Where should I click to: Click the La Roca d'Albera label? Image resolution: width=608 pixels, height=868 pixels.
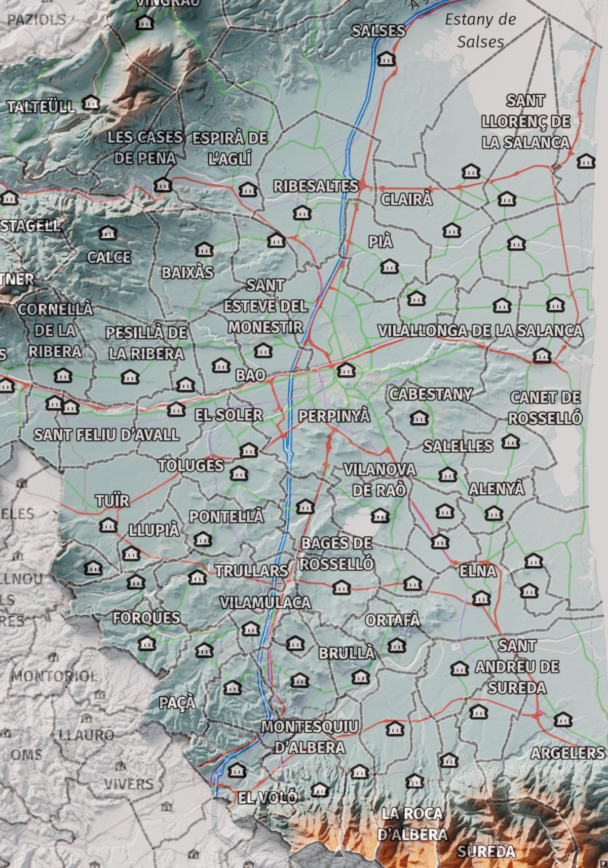point(412,824)
